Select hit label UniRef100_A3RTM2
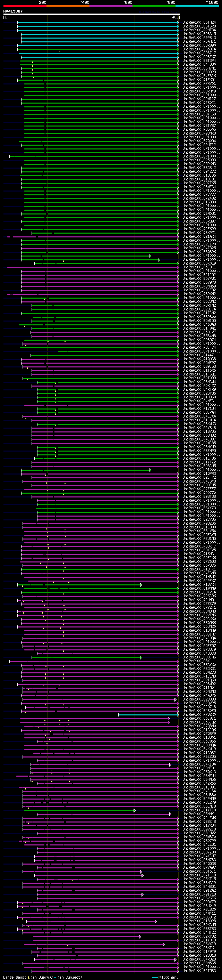The image size is (222, 980). point(199,306)
